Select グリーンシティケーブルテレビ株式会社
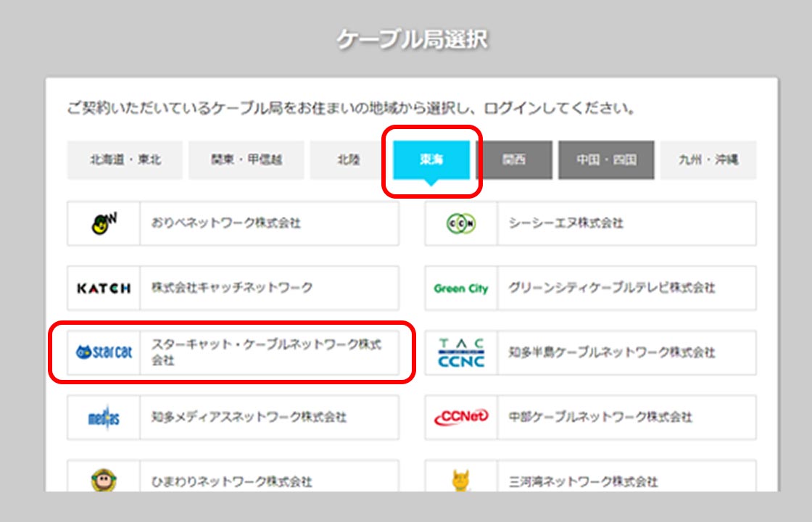This screenshot has height=522, width=812. [590, 289]
